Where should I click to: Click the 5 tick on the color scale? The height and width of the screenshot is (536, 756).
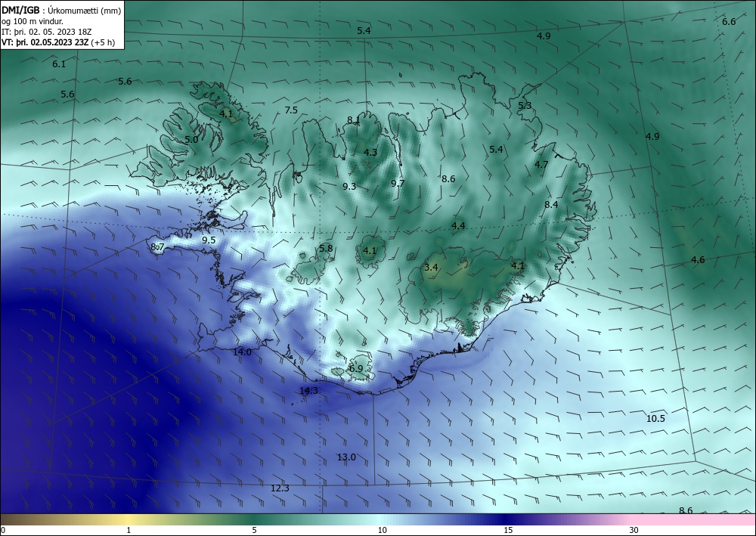click(x=255, y=531)
